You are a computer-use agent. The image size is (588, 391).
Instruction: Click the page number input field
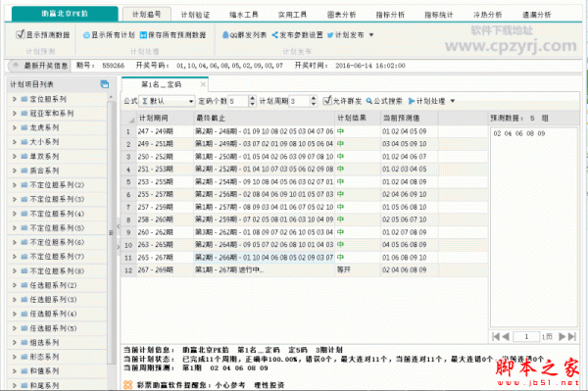click(526, 337)
